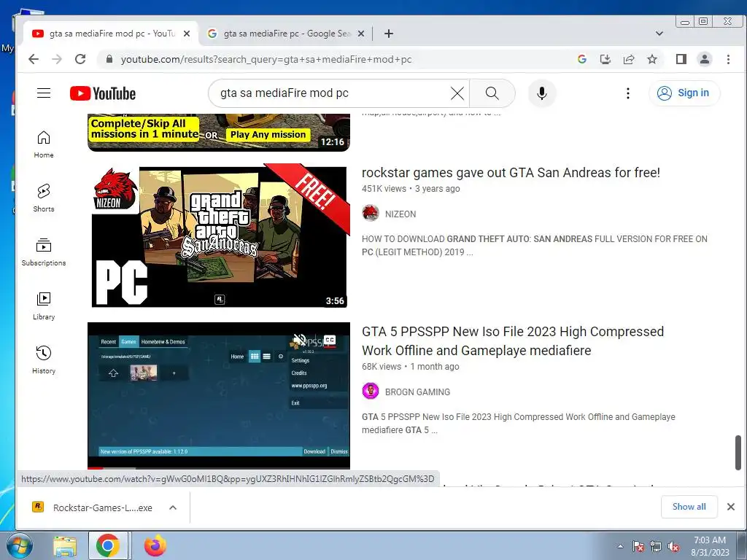Clear the YouTube search box text
Image resolution: width=747 pixels, height=560 pixels.
pyautogui.click(x=457, y=93)
